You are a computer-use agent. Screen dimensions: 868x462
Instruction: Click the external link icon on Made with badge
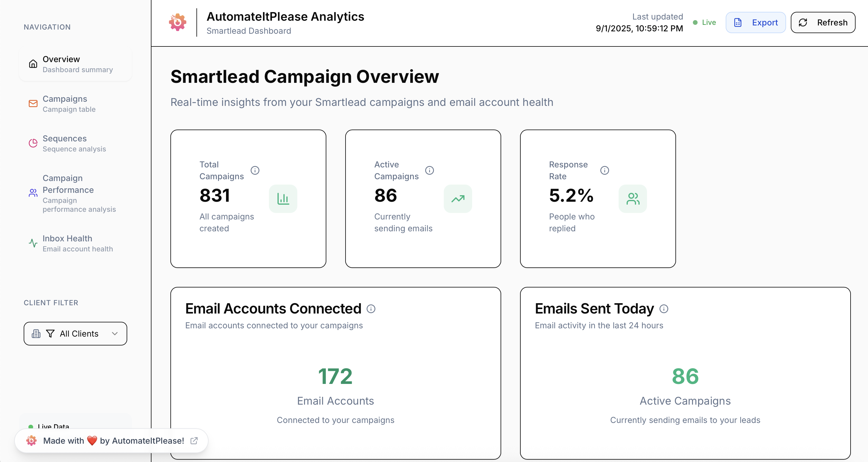click(x=194, y=440)
